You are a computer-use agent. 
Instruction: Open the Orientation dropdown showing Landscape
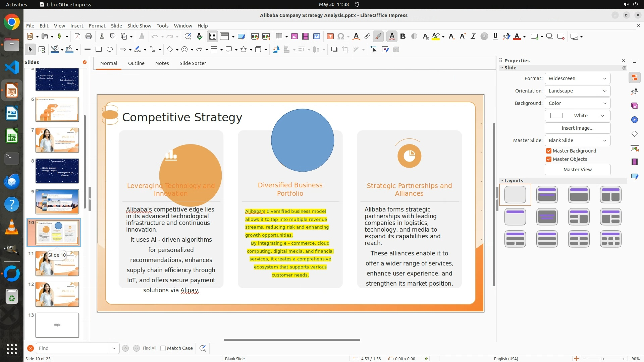(x=577, y=91)
